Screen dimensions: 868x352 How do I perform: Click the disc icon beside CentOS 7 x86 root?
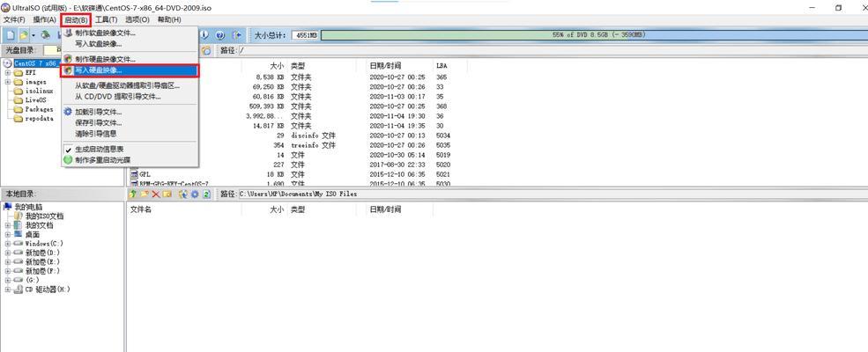pos(7,63)
